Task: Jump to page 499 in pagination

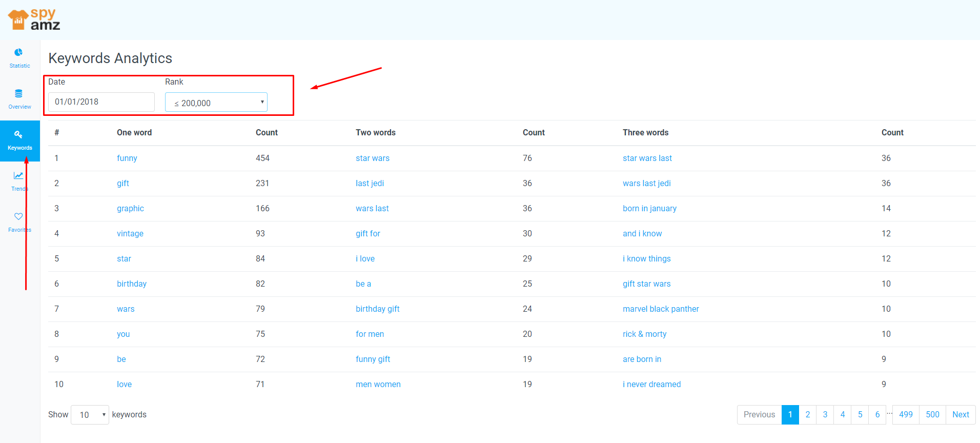Action: click(906, 414)
